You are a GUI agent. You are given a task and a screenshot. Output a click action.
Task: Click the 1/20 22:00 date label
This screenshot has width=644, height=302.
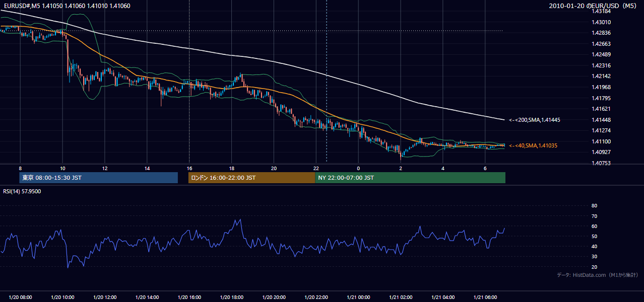[x=316, y=297]
